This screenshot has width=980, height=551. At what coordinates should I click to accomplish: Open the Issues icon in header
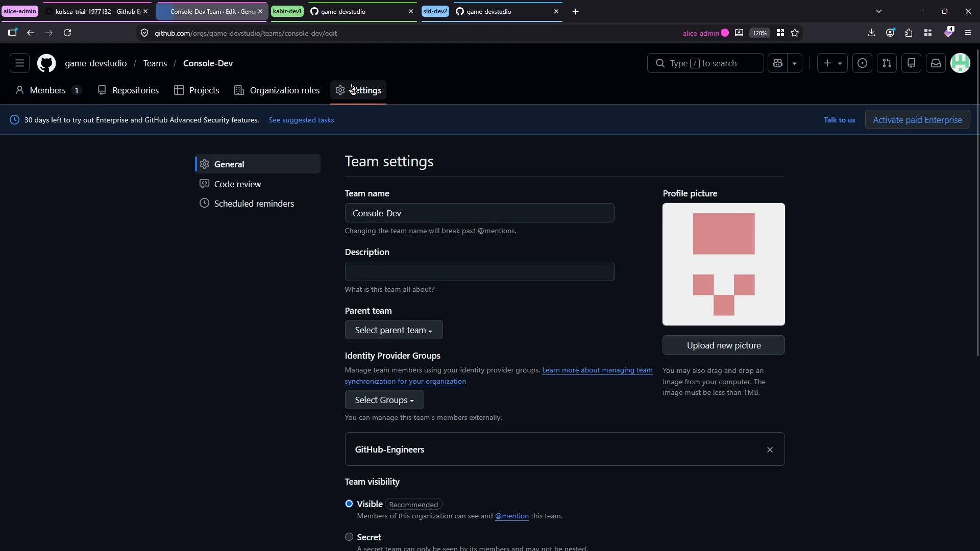(863, 63)
